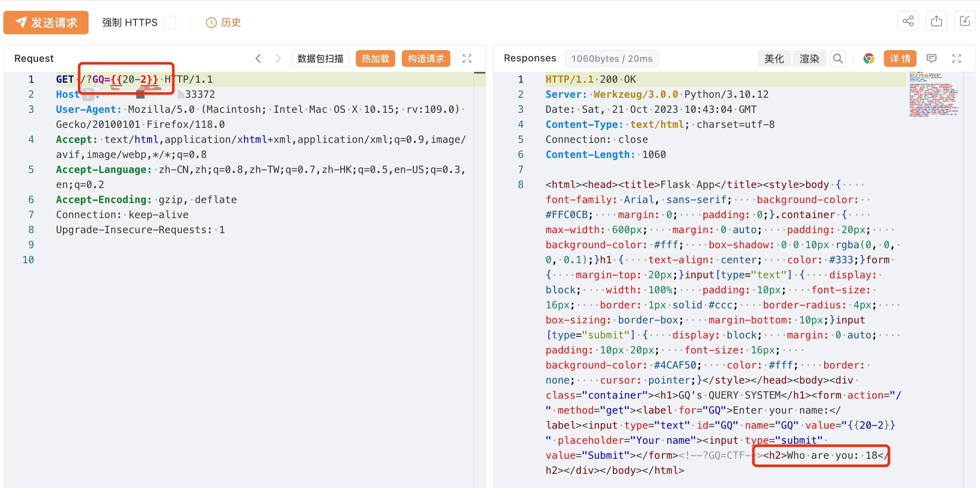The height and width of the screenshot is (488, 980).
Task: Click the response size 1060bytes / 20ms tag
Action: point(612,59)
